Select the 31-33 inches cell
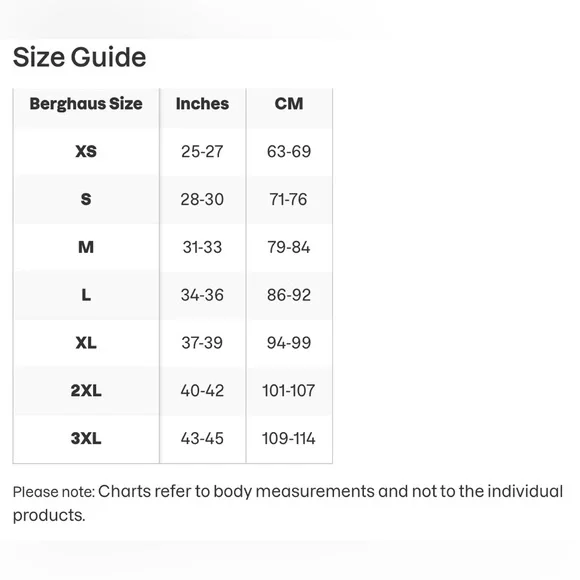Viewport: 580px width, 580px height. coord(202,247)
